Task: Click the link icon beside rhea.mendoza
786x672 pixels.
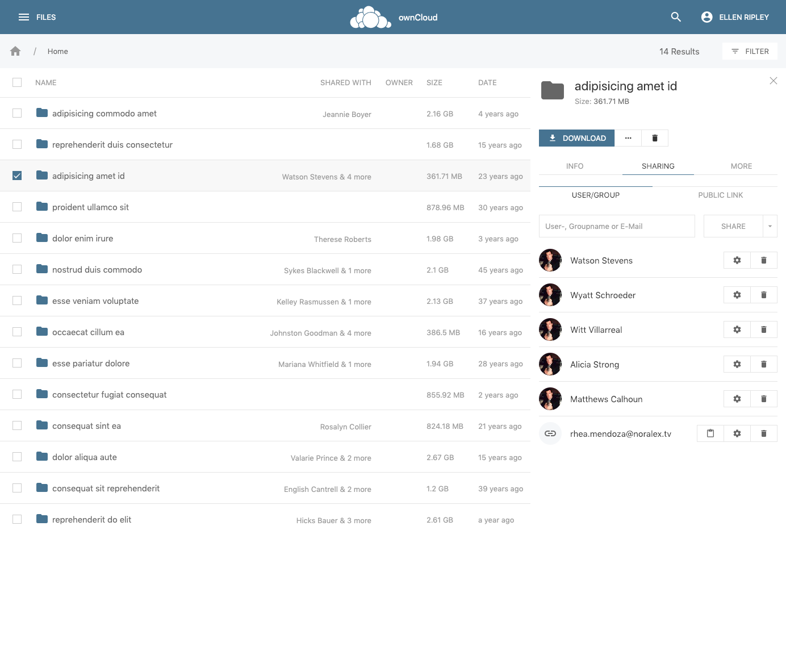Action: click(x=550, y=433)
